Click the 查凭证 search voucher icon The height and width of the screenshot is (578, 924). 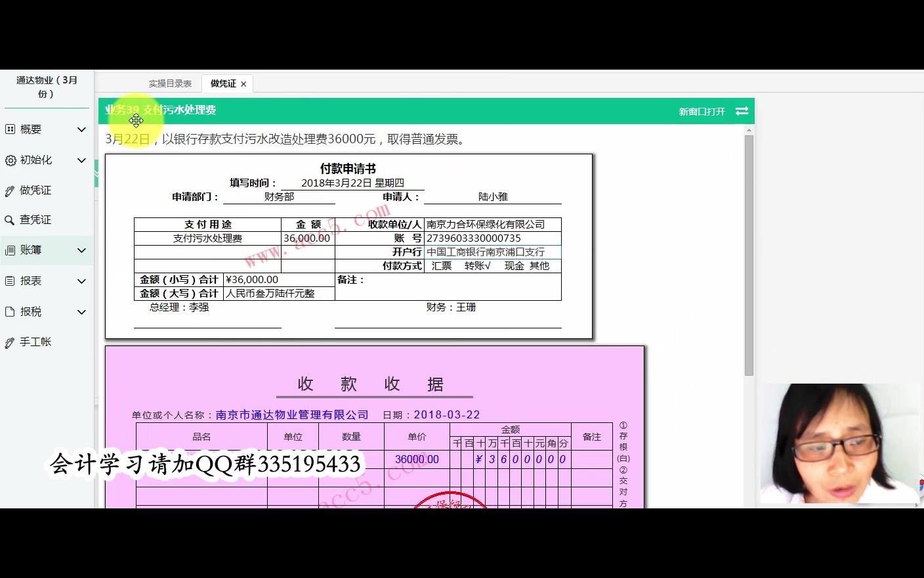pos(9,219)
